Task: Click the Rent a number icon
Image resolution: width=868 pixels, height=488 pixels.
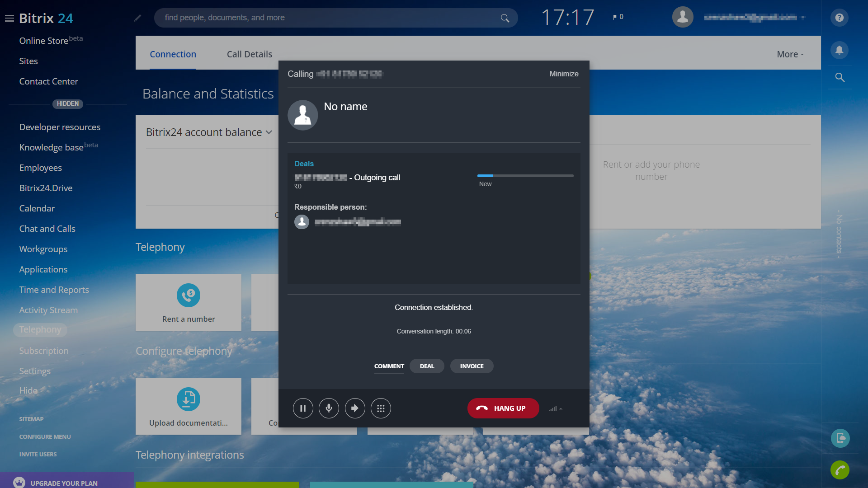Action: pyautogui.click(x=189, y=296)
